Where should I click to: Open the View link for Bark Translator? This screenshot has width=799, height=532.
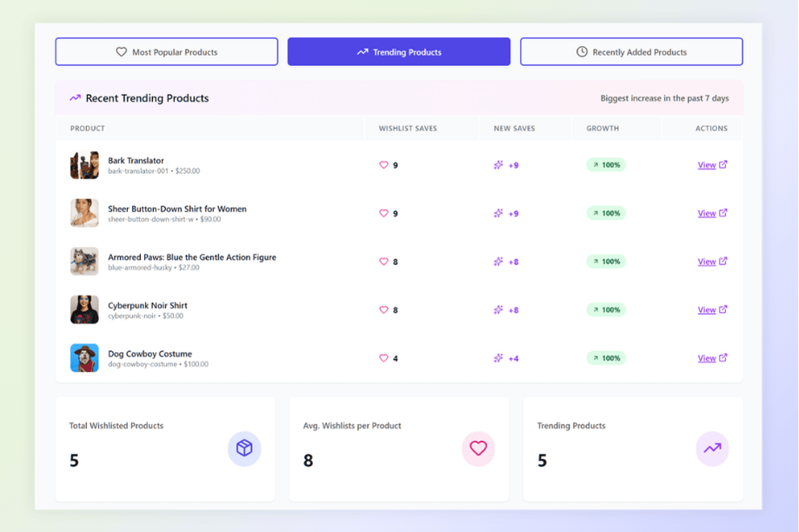click(708, 164)
